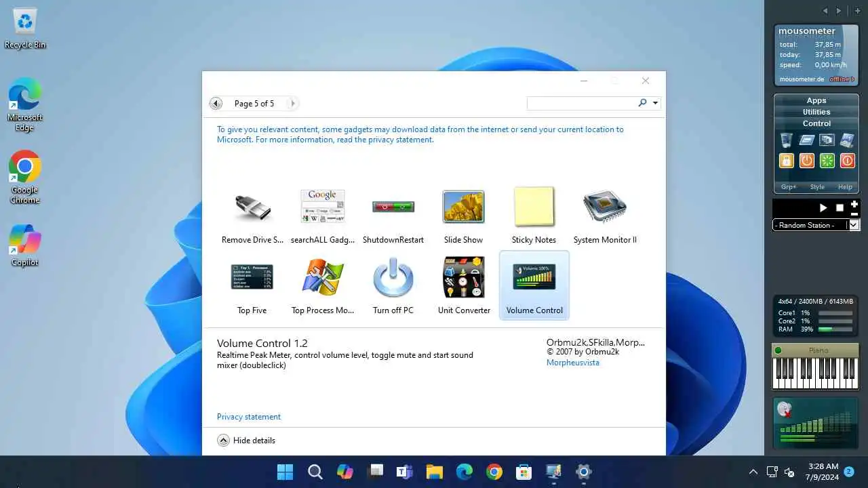Viewport: 868px width, 488px height.
Task: Show hidden icons chevron in system tray
Action: (x=753, y=472)
